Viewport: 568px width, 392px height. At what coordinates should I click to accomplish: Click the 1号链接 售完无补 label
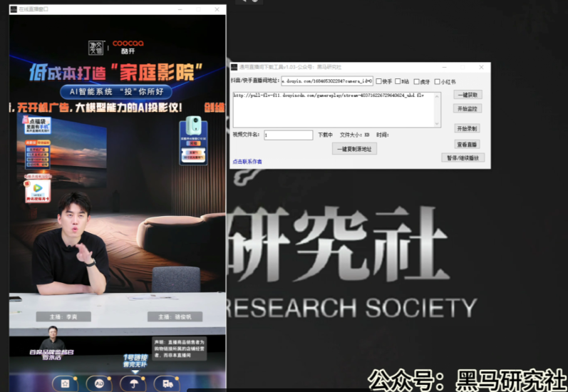click(135, 361)
